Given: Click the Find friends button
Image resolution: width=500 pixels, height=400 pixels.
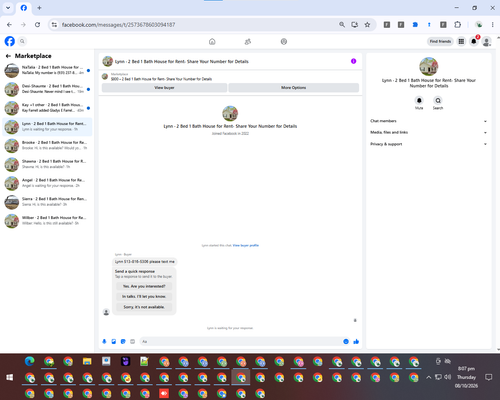Looking at the screenshot, I should point(440,41).
